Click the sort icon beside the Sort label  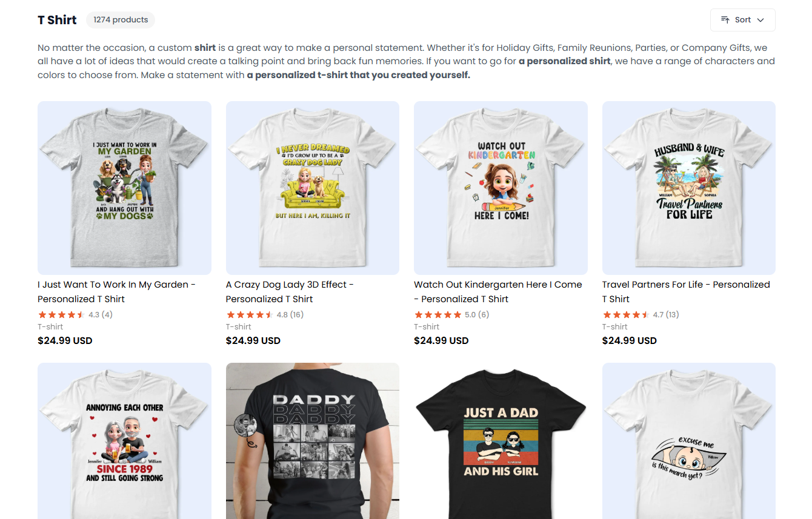click(725, 20)
